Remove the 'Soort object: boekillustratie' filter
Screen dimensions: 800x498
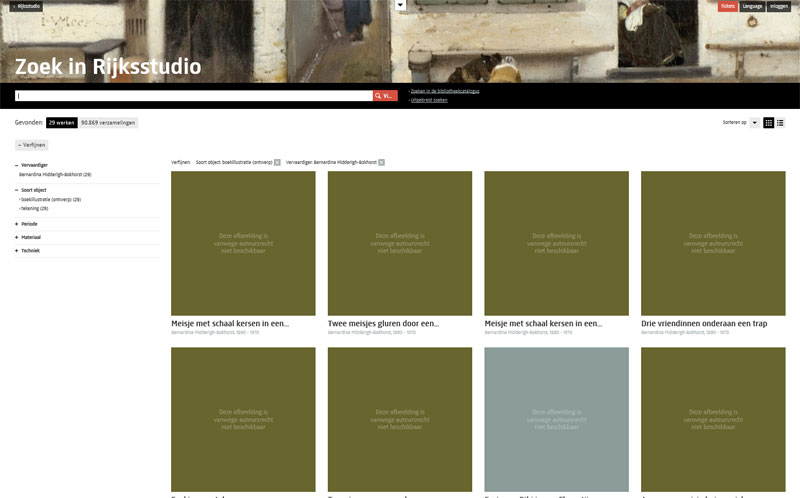tap(277, 162)
